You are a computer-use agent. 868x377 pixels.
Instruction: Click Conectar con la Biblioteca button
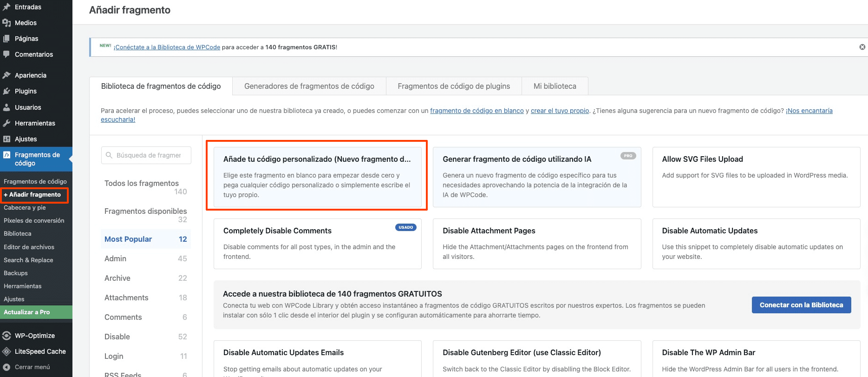[x=801, y=305]
